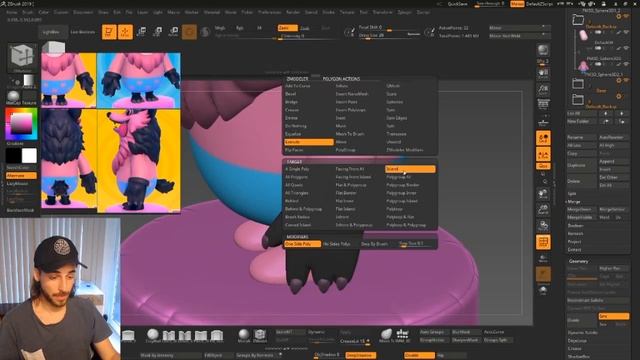Select the white secondary color swatch

click(x=29, y=156)
